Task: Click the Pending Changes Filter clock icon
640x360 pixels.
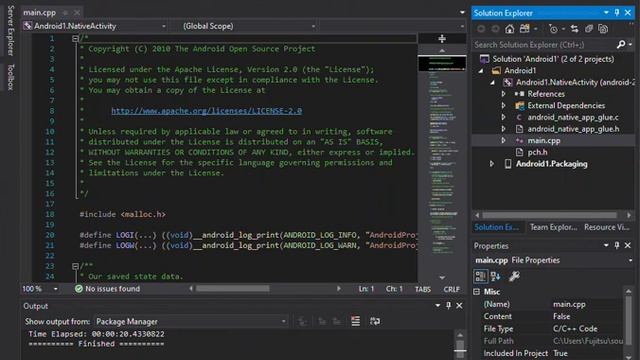Action: pyautogui.click(x=553, y=29)
